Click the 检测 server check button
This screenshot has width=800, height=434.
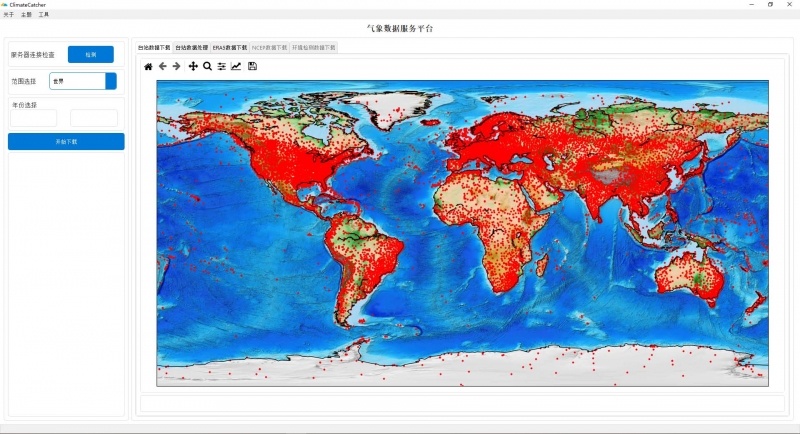point(91,55)
